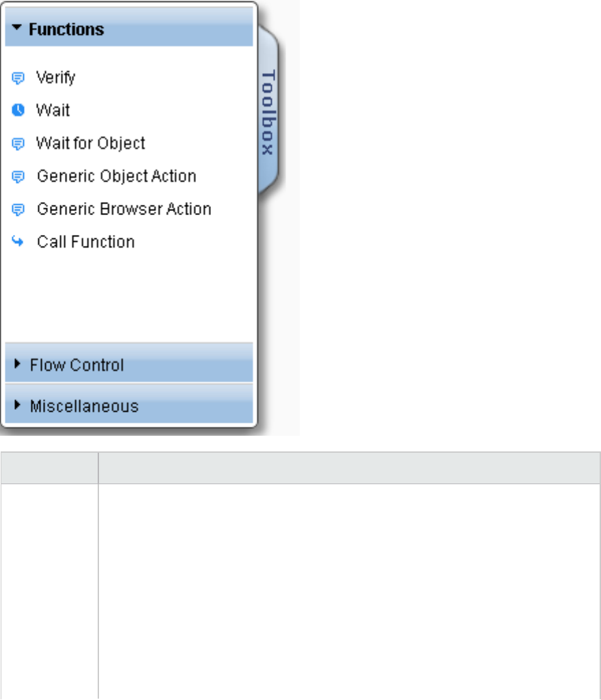Open the Toolbox side tab
Viewport: 601px width, 700px height.
pos(268,113)
